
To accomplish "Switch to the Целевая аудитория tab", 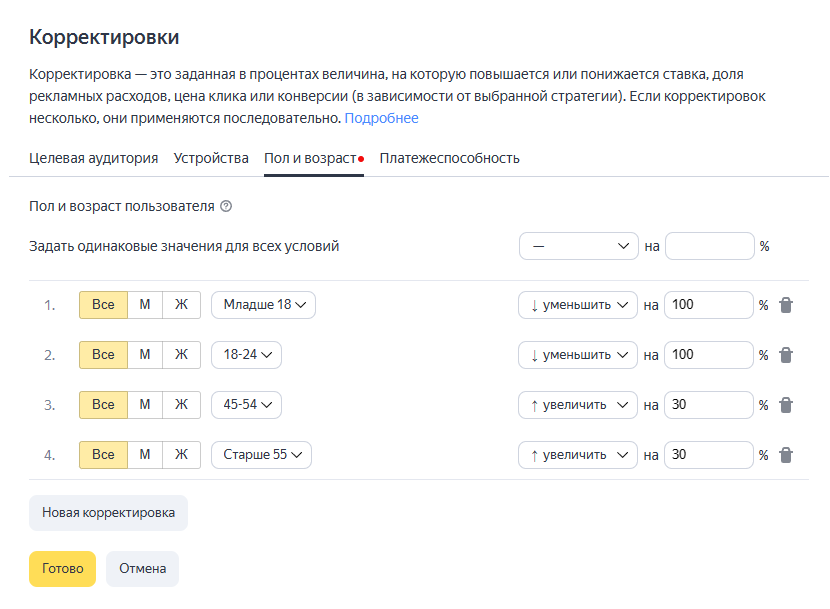I will point(94,158).
